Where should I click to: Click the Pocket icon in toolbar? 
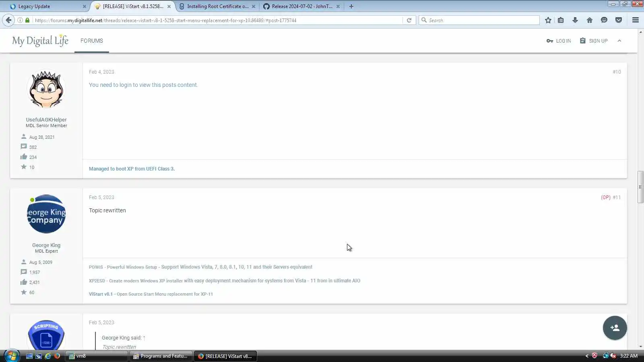point(619,20)
